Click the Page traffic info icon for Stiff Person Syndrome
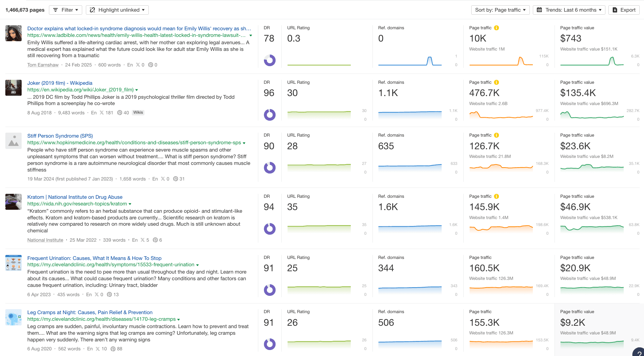The width and height of the screenshot is (644, 356). pyautogui.click(x=497, y=135)
